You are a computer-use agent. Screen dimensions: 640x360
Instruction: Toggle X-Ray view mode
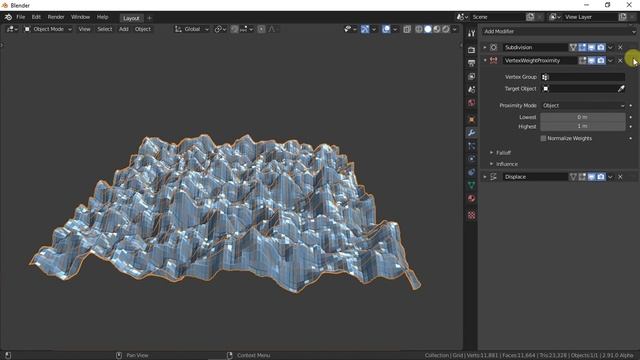407,29
